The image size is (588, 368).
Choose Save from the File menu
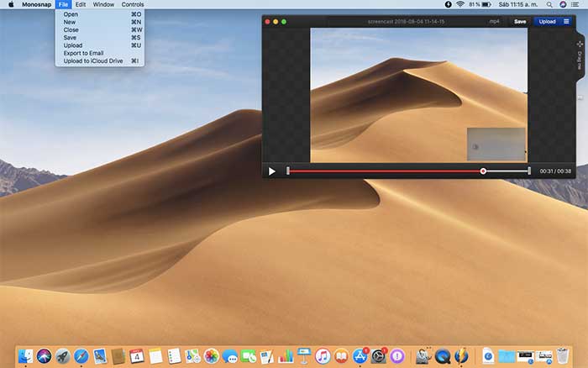[99, 38]
